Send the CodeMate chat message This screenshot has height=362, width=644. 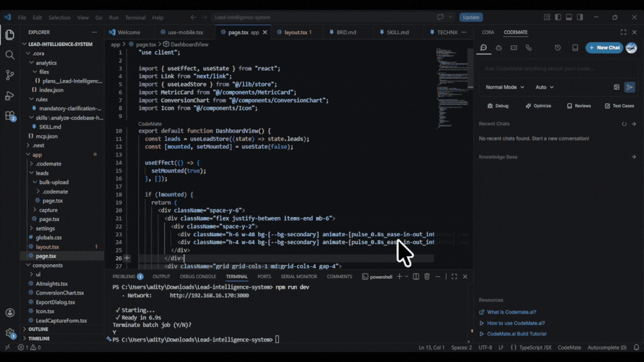point(629,87)
